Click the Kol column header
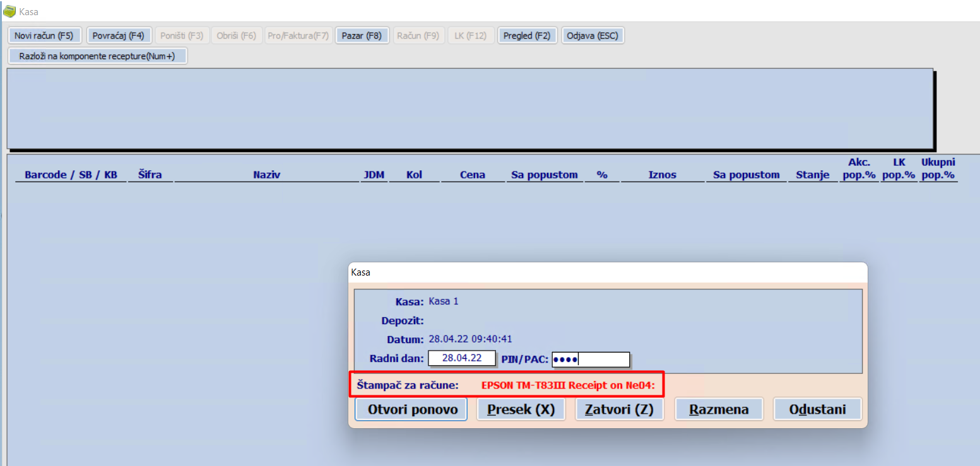980x466 pixels. coord(414,175)
